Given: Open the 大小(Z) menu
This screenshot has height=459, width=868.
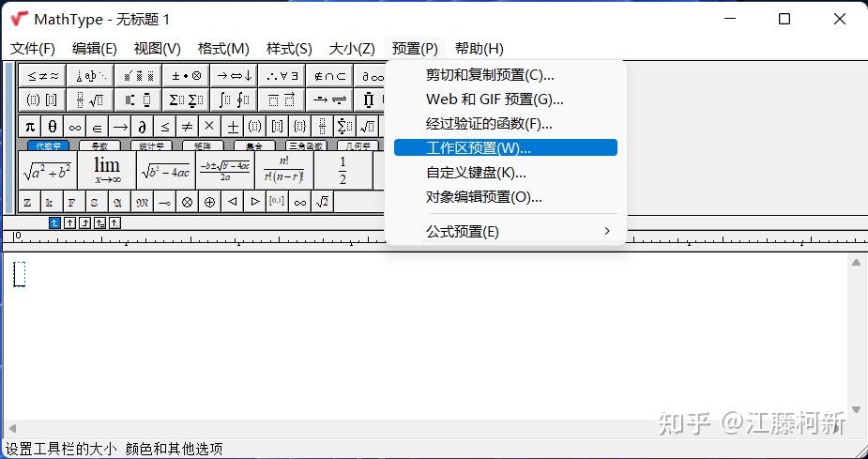Looking at the screenshot, I should (x=352, y=48).
